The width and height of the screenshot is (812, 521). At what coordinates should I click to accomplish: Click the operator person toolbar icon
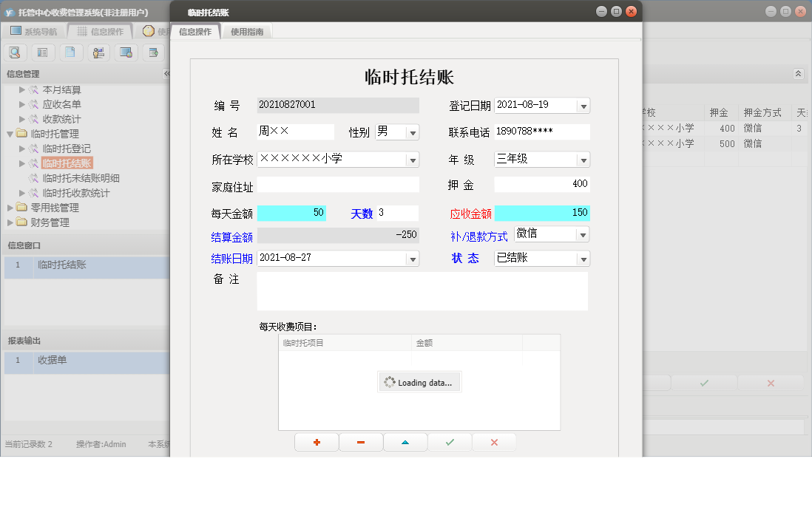[x=98, y=52]
